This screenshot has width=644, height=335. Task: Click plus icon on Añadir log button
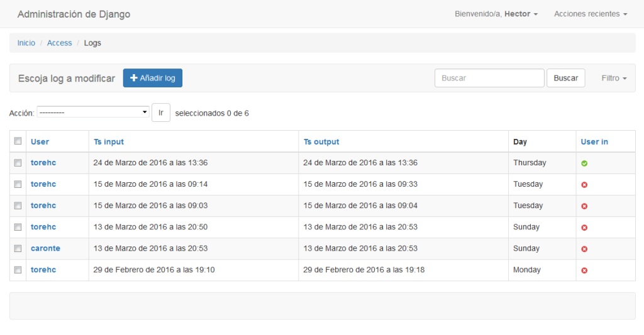coord(133,77)
